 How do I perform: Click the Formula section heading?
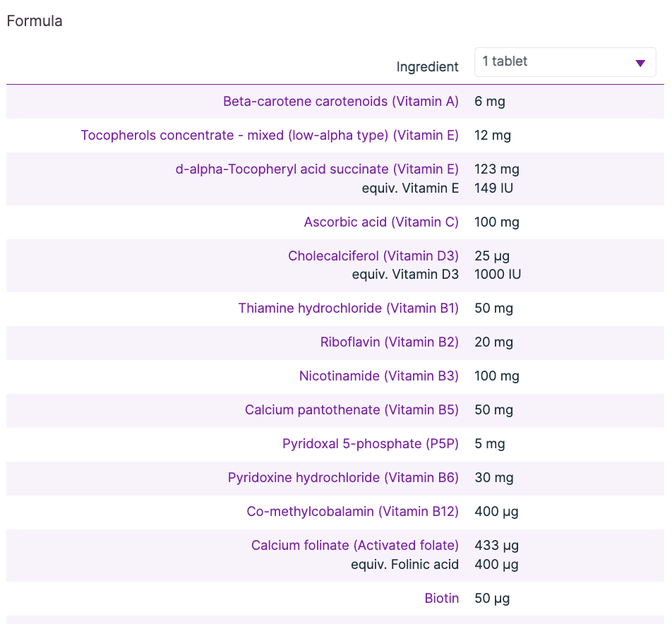pyautogui.click(x=35, y=21)
